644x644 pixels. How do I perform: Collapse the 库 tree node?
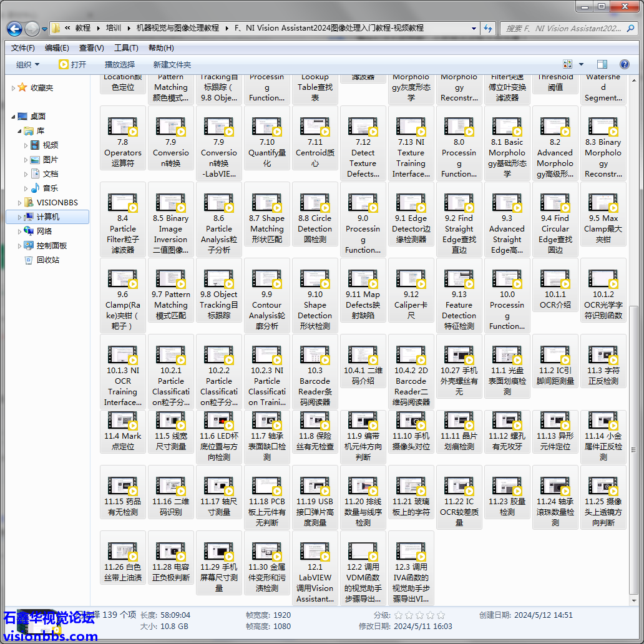(x=19, y=131)
